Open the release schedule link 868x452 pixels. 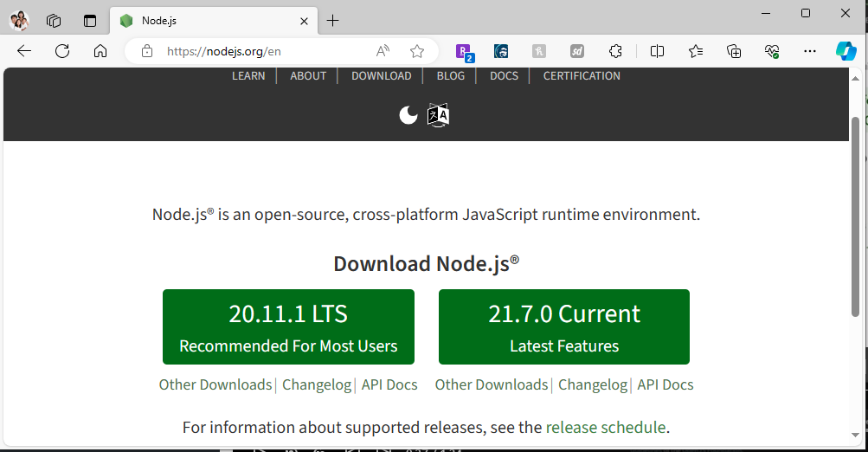tap(606, 427)
